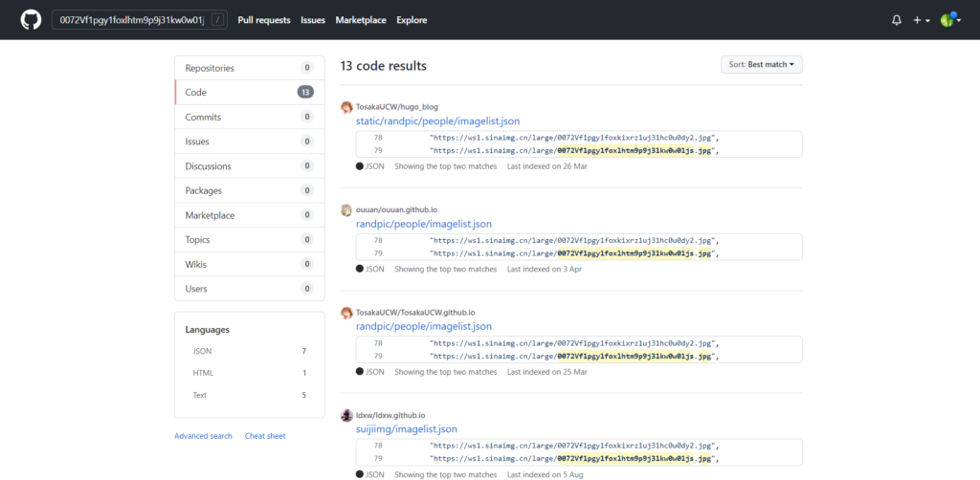Image resolution: width=980 pixels, height=480 pixels.
Task: Click "Last indexed on 26 Mar" text
Action: pos(546,166)
